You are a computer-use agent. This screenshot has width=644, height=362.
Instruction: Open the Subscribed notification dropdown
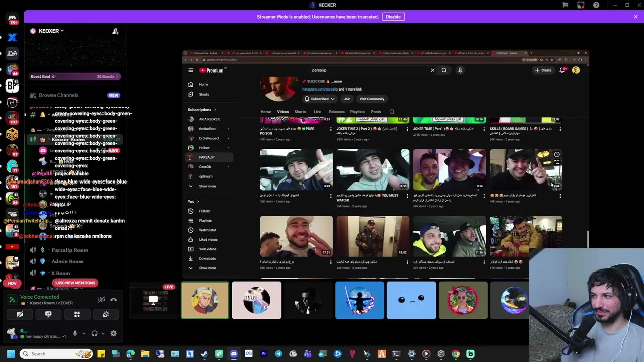[319, 99]
